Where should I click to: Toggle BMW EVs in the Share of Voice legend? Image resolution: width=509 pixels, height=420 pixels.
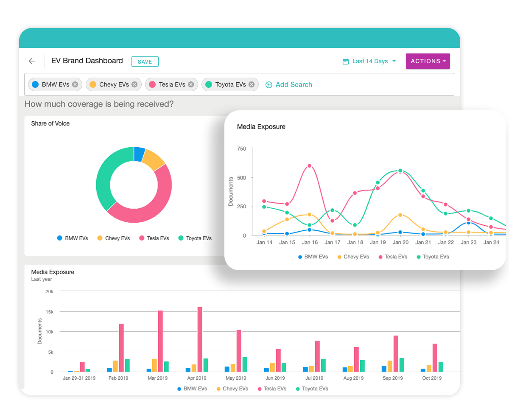click(59, 238)
